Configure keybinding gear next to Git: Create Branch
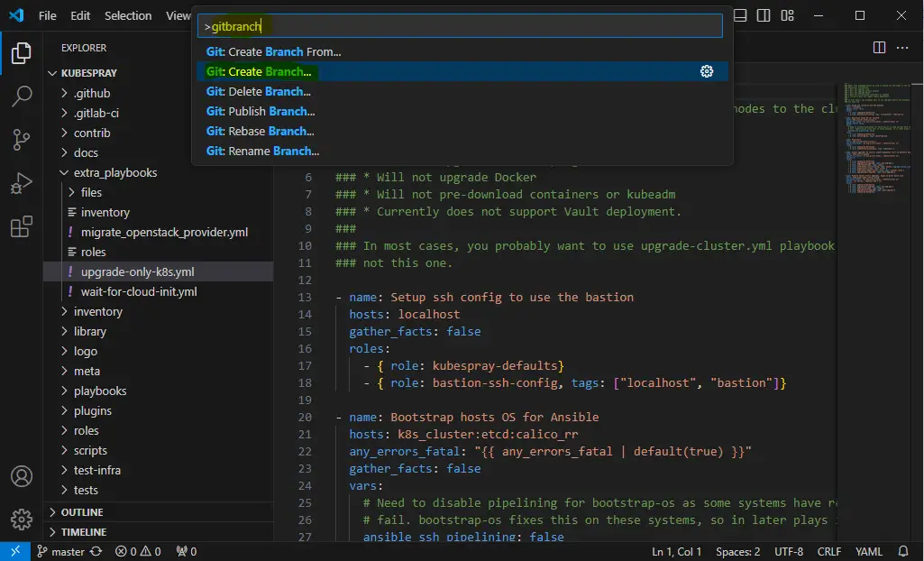Screen dimensions: 924x561 pyautogui.click(x=707, y=70)
